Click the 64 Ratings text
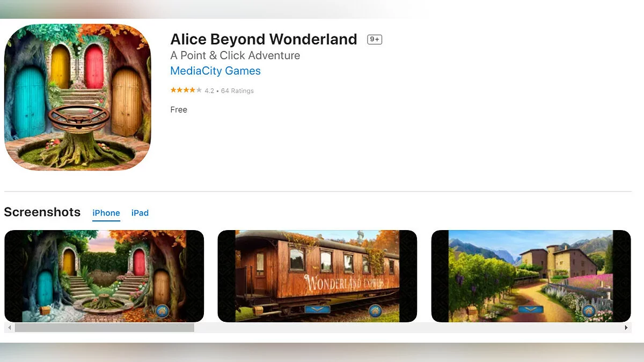 pos(237,91)
